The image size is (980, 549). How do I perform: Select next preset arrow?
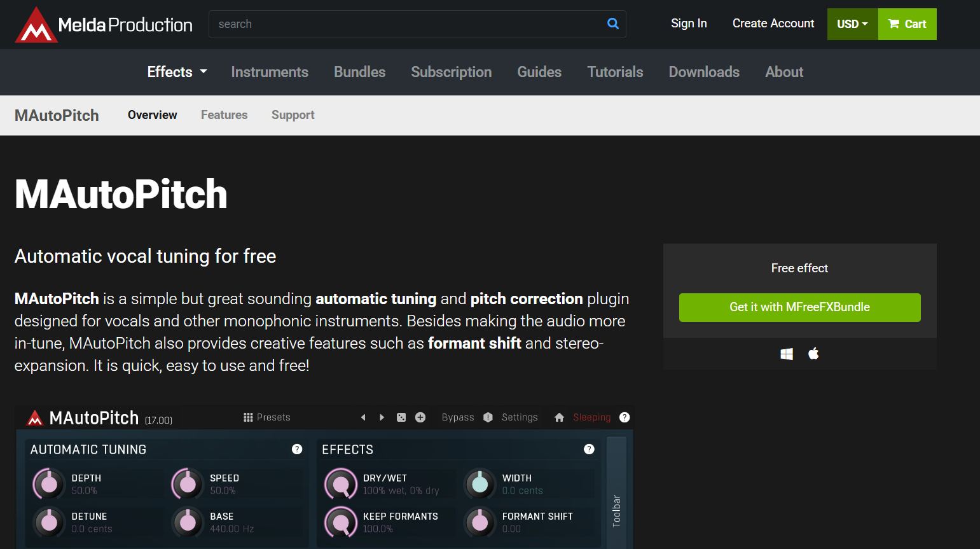pos(382,417)
